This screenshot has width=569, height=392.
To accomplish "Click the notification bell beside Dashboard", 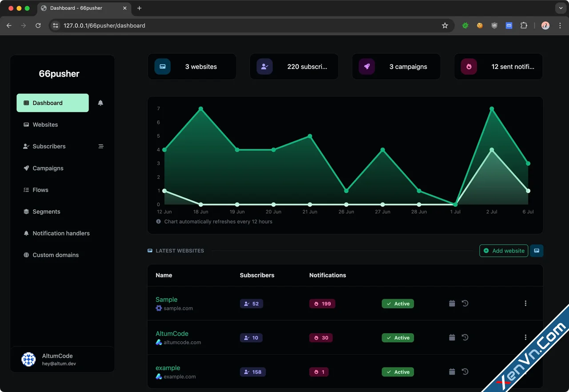I will coord(100,103).
